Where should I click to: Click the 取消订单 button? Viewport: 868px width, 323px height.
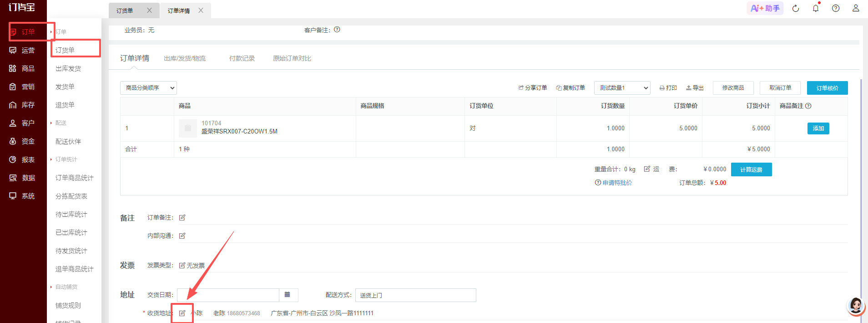[x=780, y=88]
